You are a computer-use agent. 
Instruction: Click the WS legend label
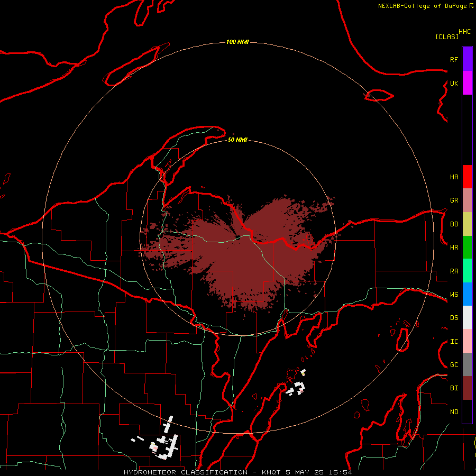click(x=454, y=295)
